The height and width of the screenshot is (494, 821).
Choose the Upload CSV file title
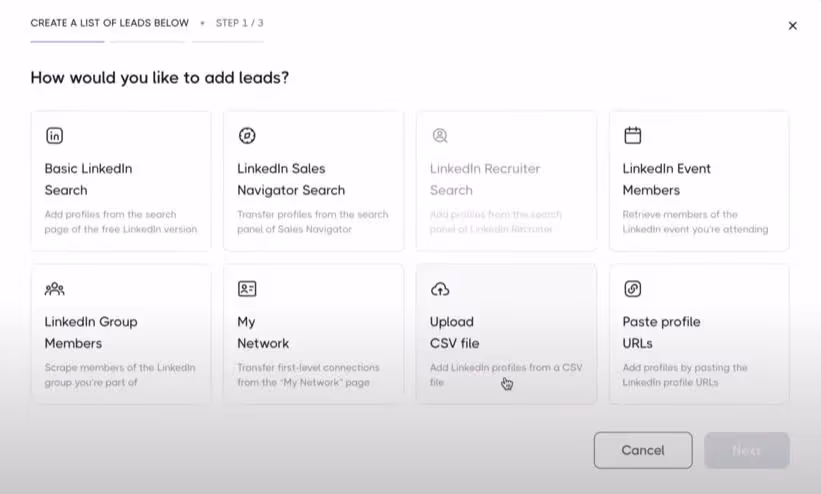[454, 332]
